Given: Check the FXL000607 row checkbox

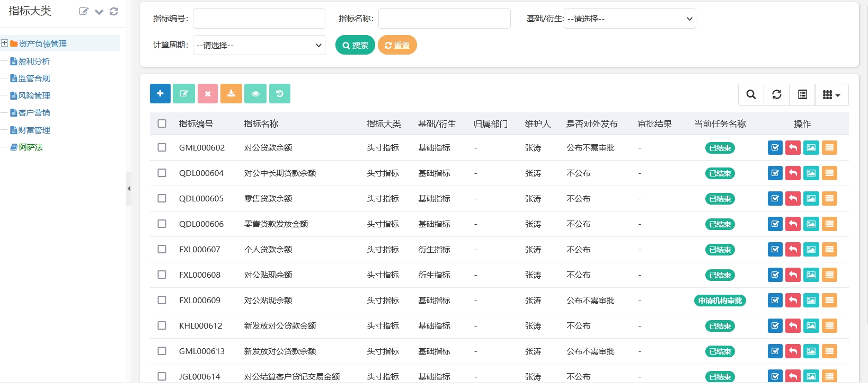Looking at the screenshot, I should point(162,249).
